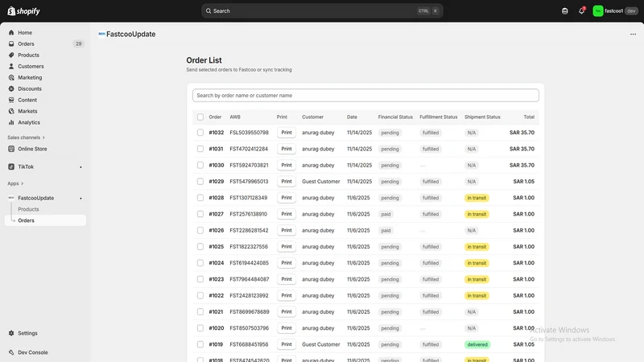Open the three-dot more actions menu

coord(633,34)
